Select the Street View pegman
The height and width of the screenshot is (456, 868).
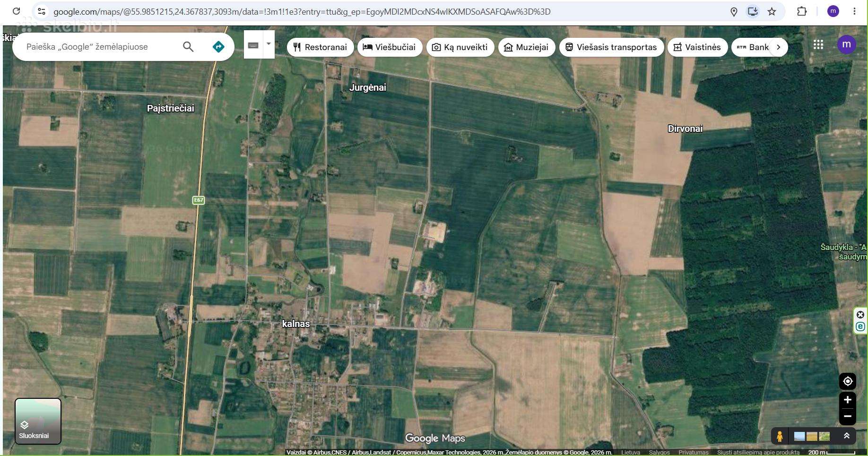coord(780,436)
